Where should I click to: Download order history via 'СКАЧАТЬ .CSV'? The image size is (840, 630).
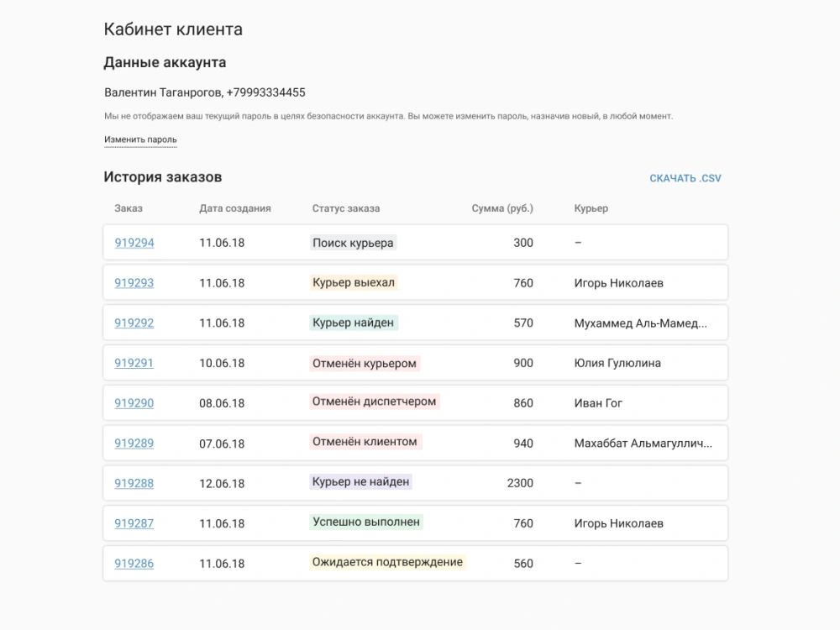[x=685, y=178]
